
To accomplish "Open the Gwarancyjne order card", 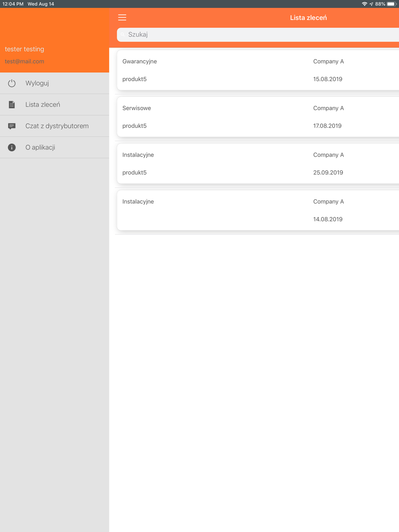I will click(x=258, y=70).
